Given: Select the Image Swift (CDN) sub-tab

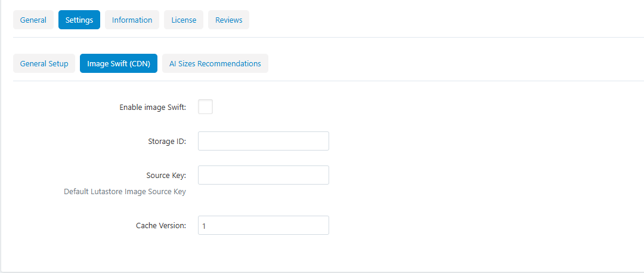Looking at the screenshot, I should click(x=119, y=63).
